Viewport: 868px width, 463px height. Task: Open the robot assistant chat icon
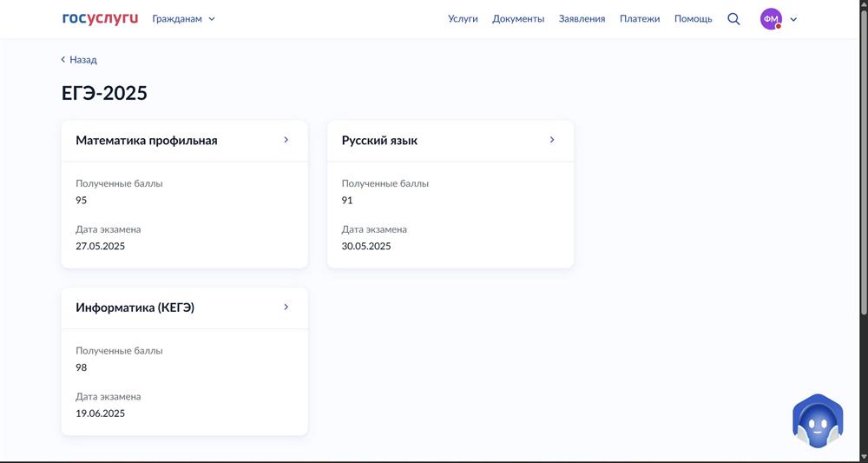click(x=818, y=421)
